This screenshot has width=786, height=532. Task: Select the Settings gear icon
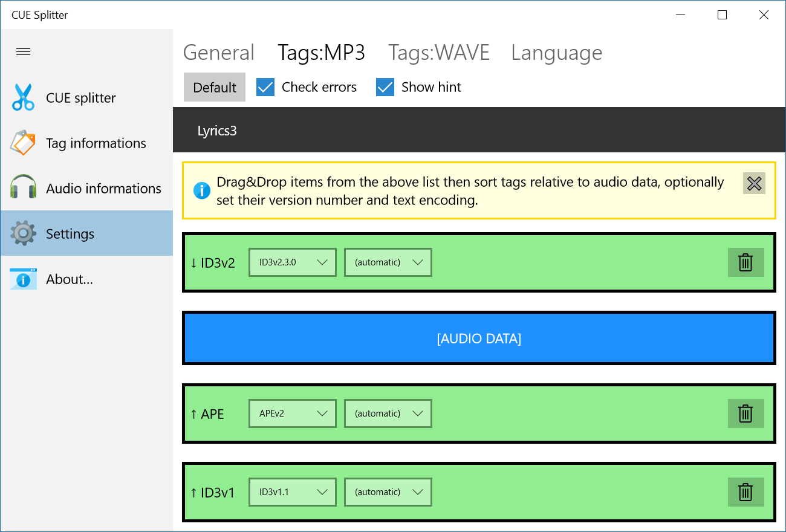click(22, 233)
